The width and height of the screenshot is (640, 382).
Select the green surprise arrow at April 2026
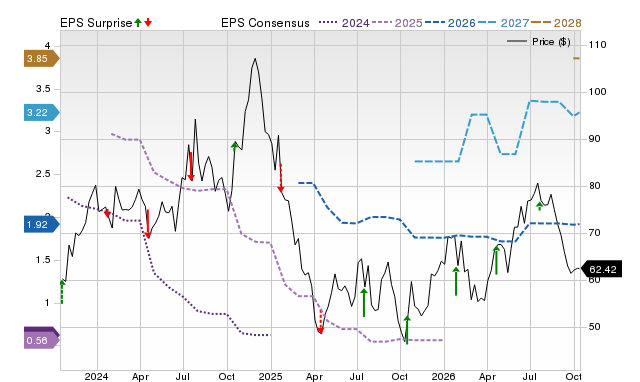click(496, 260)
